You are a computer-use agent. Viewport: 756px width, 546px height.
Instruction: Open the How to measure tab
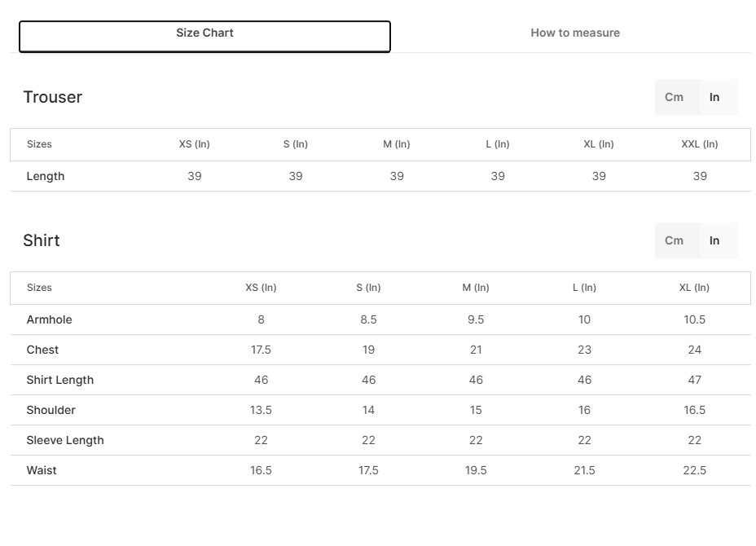575,33
